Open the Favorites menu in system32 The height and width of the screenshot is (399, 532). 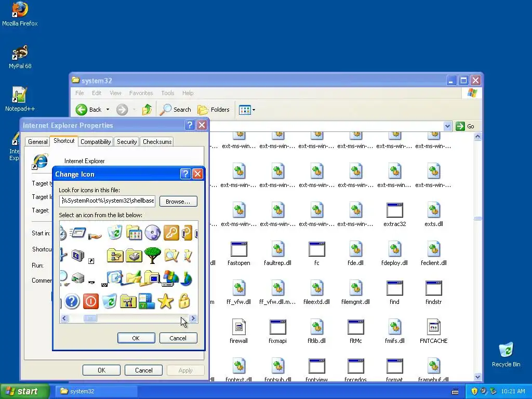pyautogui.click(x=141, y=93)
